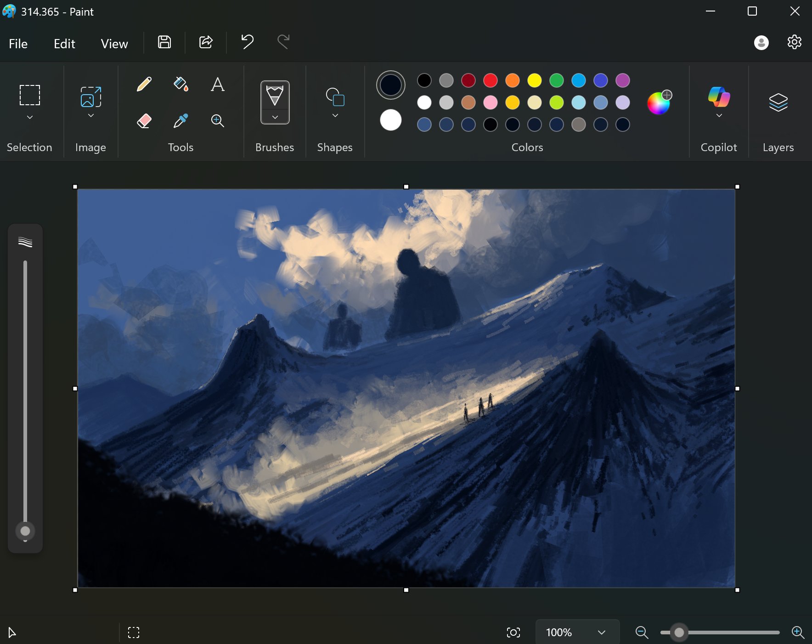Screen dimensions: 812x644
Task: Open the Brushes type dropdown arrow
Action: pyautogui.click(x=275, y=118)
